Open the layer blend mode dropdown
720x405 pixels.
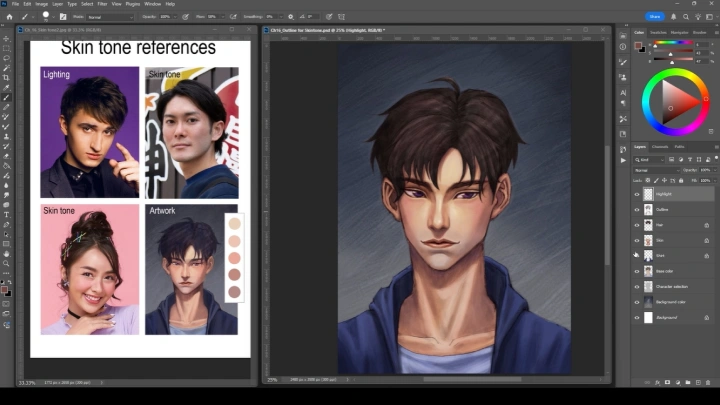pyautogui.click(x=652, y=169)
